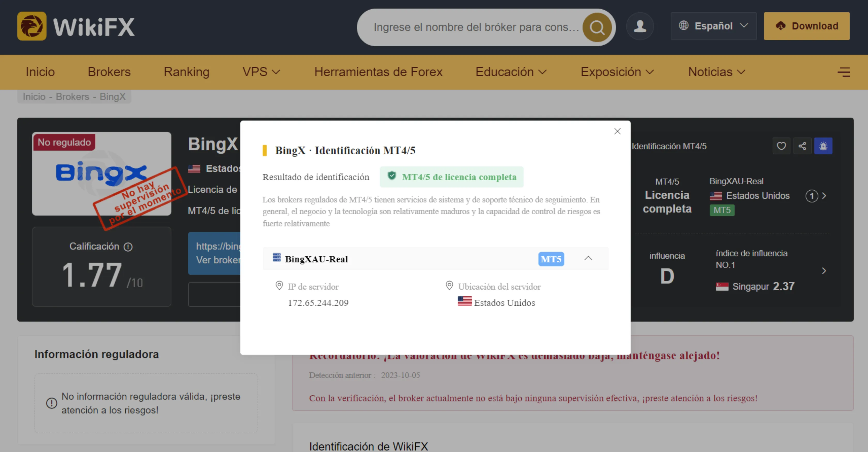Click the green shield license icon

[x=392, y=176]
